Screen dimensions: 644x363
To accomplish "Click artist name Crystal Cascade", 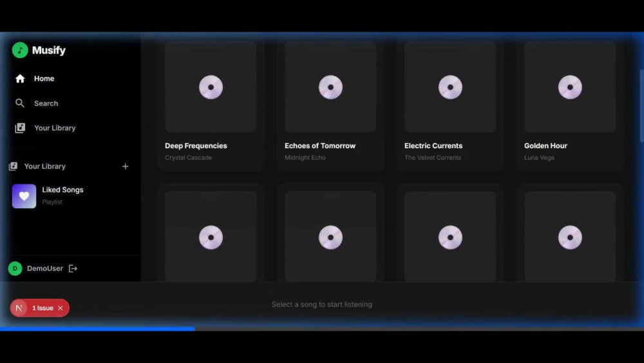I will coord(189,157).
